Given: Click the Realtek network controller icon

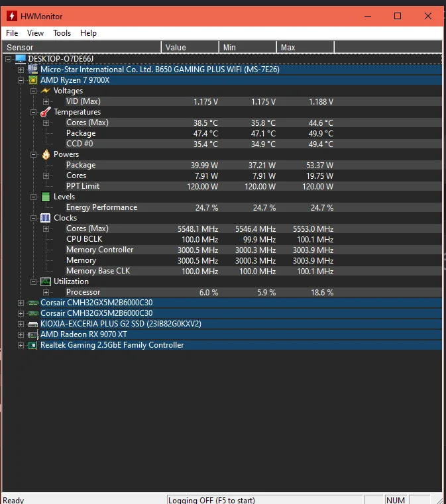Looking at the screenshot, I should (x=32, y=346).
